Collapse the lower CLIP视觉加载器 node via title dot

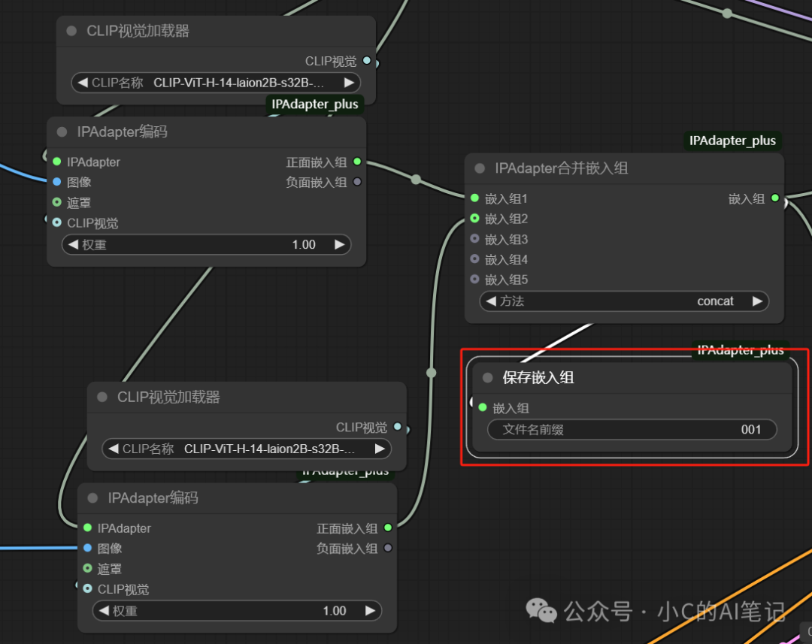102,397
